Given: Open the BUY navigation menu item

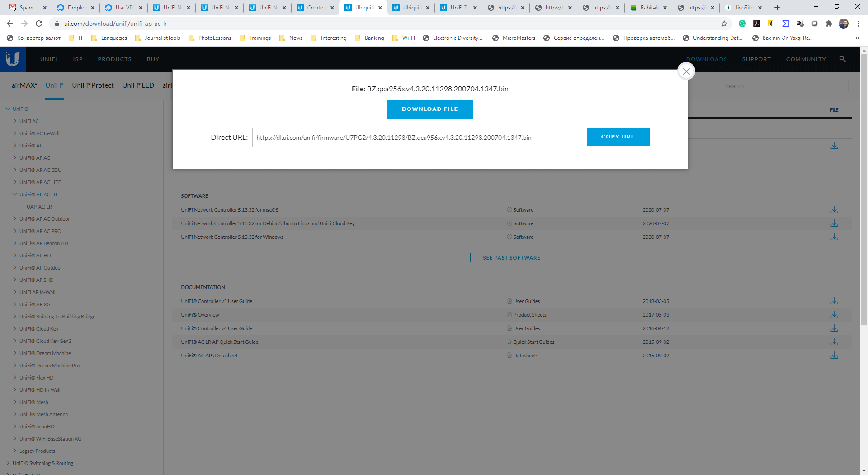Looking at the screenshot, I should pos(153,59).
